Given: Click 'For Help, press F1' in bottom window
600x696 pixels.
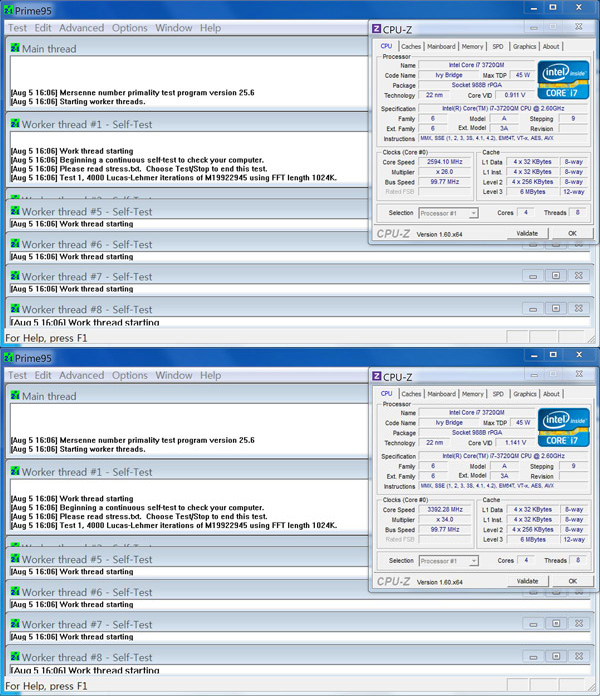Looking at the screenshot, I should 46,686.
